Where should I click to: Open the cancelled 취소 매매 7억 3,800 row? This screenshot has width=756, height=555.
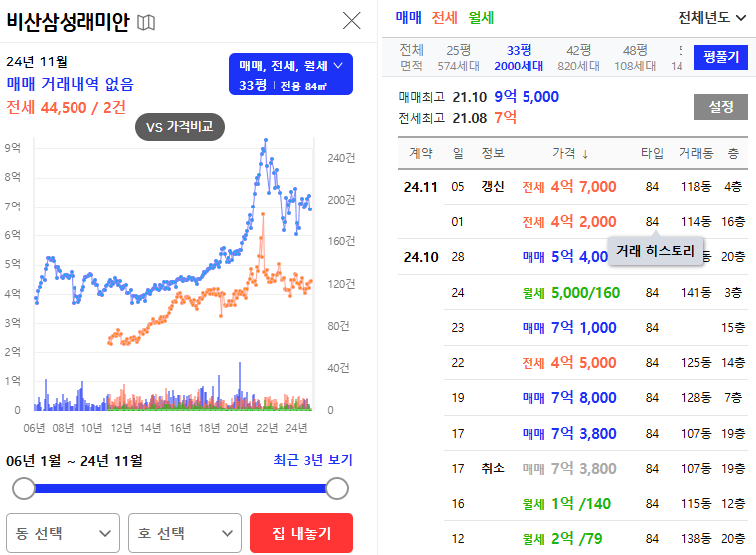coord(596,469)
